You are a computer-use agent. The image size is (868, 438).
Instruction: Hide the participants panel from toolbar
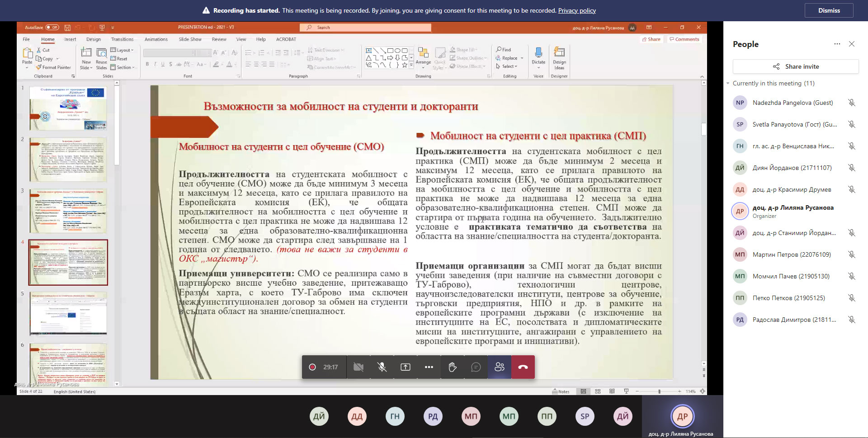tap(500, 367)
